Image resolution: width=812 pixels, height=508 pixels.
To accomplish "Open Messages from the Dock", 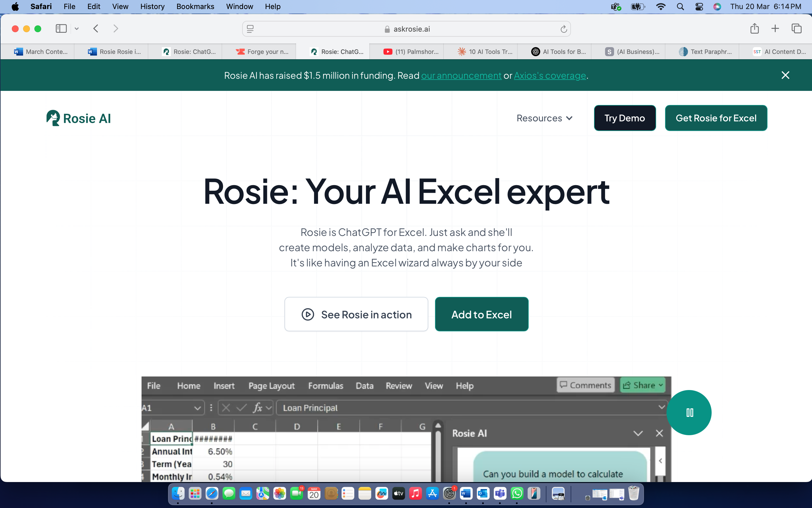I will coord(229,493).
